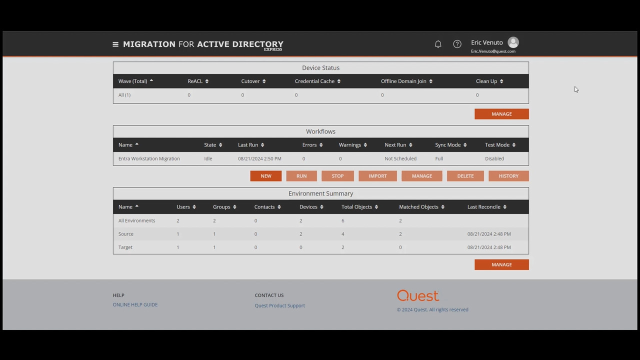Viewport: 640px width, 360px height.
Task: Sort Device Status by ReACL column
Action: [198, 81]
